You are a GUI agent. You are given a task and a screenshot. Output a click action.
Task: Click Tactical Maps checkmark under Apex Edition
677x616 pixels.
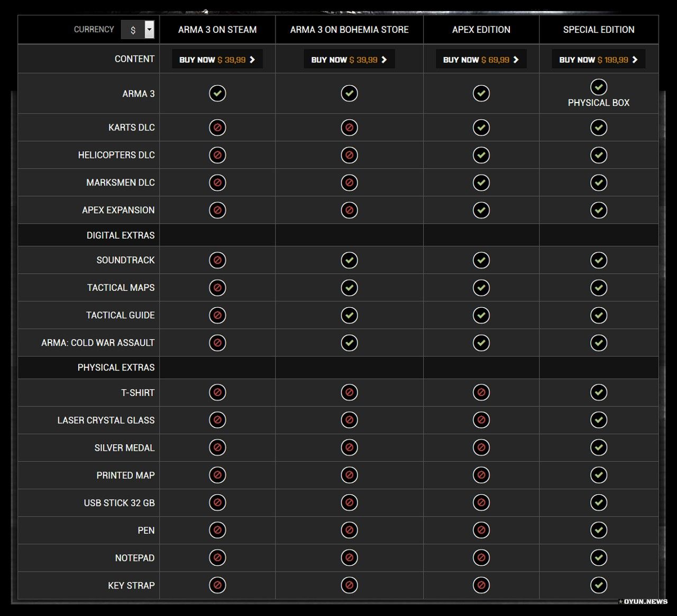pos(481,288)
